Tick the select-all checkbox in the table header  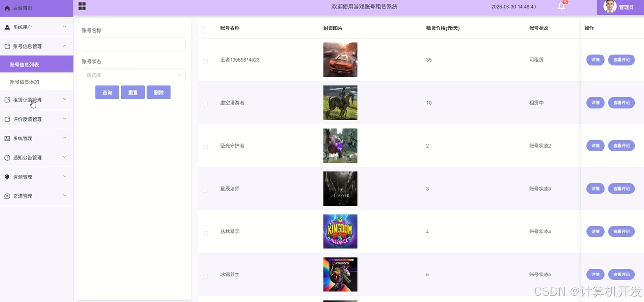[x=204, y=30]
